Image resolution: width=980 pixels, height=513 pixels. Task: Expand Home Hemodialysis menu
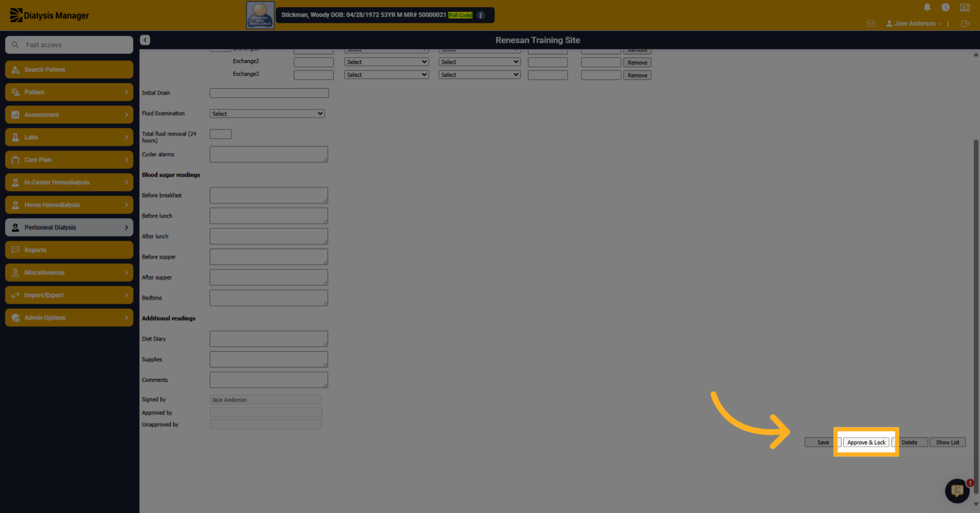[x=69, y=205]
